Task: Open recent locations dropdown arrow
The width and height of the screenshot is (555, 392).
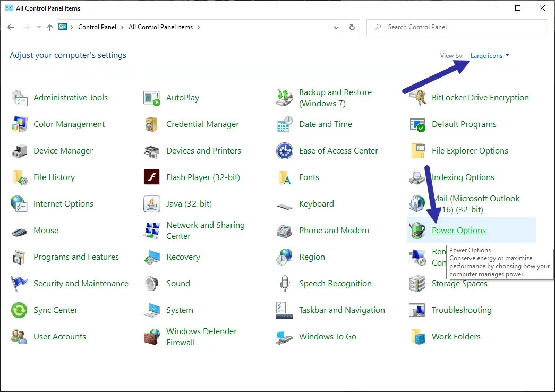Action: click(x=39, y=27)
